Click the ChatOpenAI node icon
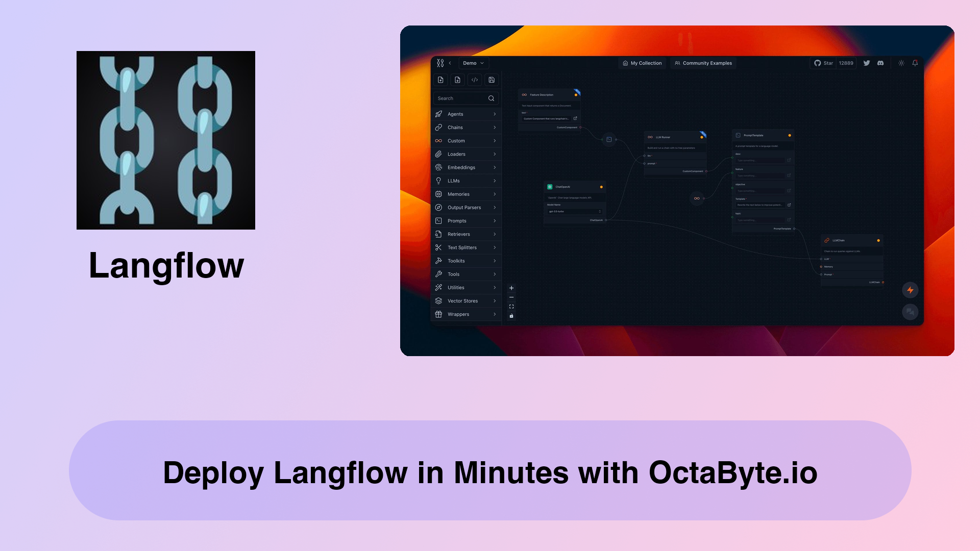Screen dimensions: 980x551 point(552,187)
